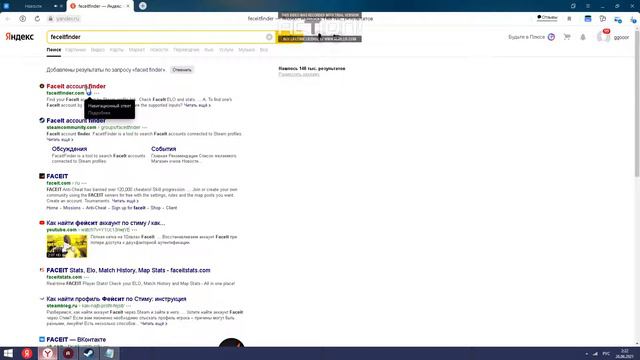640x360 pixels.
Task: Open the shopping cart icon in Yandex header
Action: tap(567, 37)
